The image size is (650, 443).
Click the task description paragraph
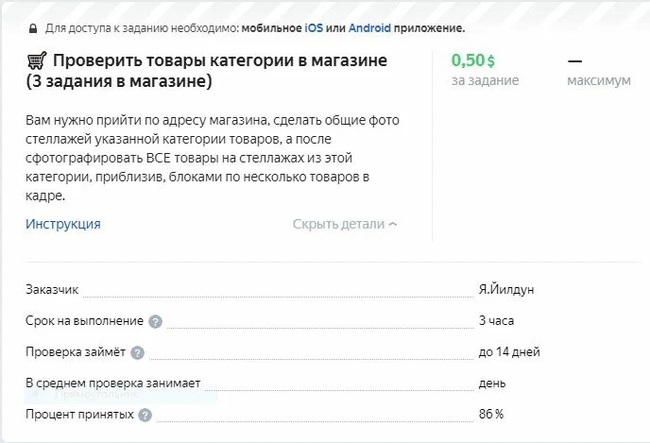(x=212, y=158)
